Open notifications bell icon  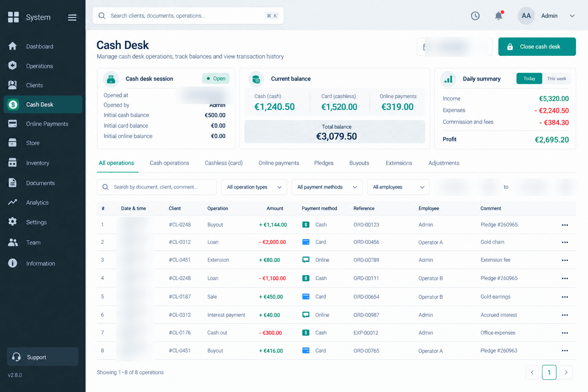tap(498, 16)
